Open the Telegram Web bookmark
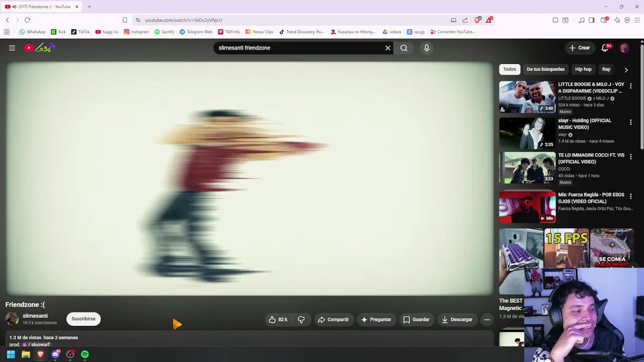Image resolution: width=644 pixels, height=362 pixels. point(196,32)
